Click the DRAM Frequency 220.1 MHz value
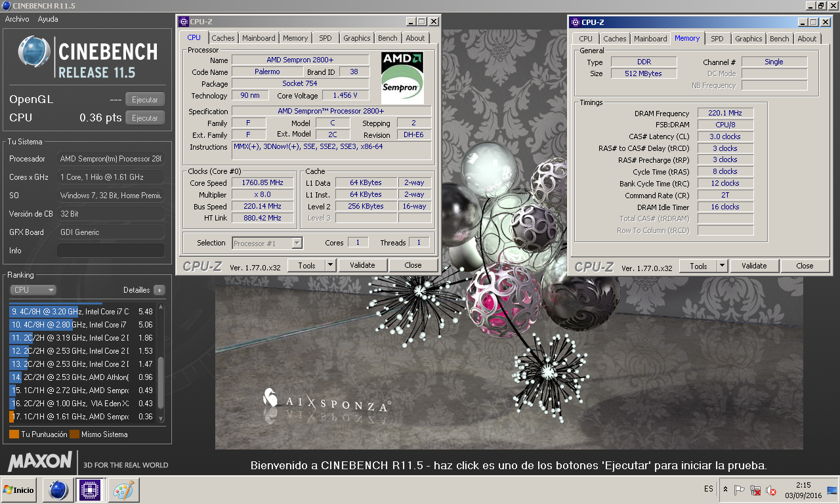 point(725,114)
